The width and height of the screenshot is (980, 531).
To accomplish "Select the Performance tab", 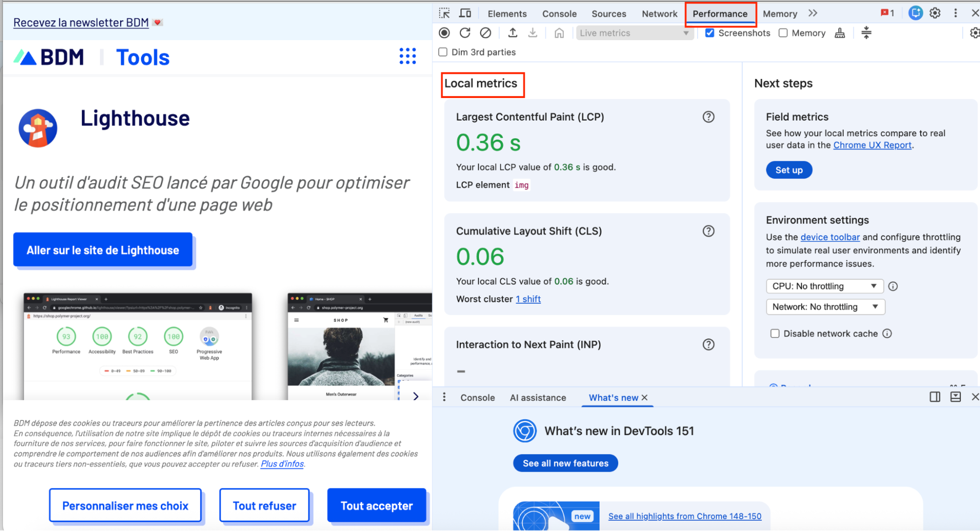I will pos(720,14).
